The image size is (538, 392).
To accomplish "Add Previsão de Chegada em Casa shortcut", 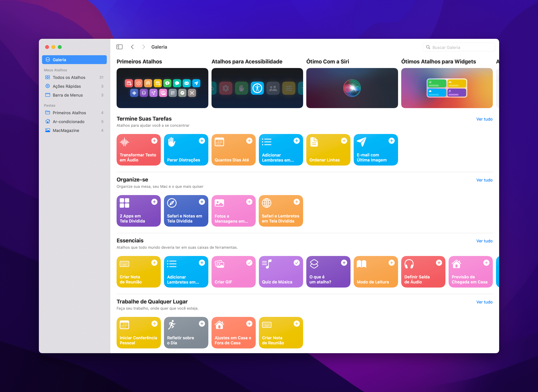I will (486, 263).
